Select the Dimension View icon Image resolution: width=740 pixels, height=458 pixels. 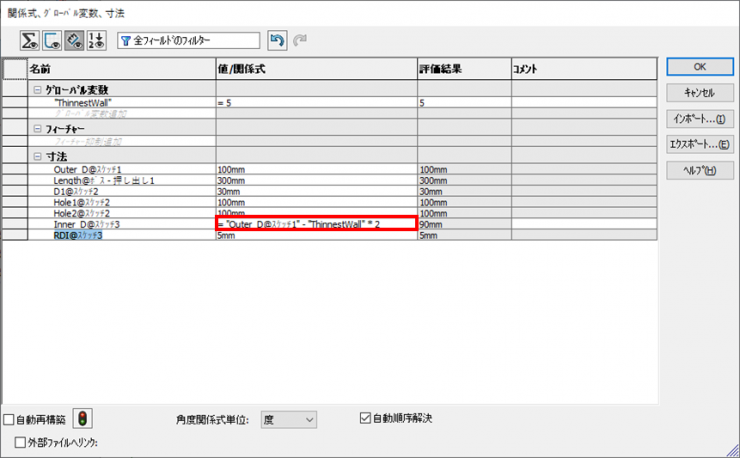(x=73, y=40)
